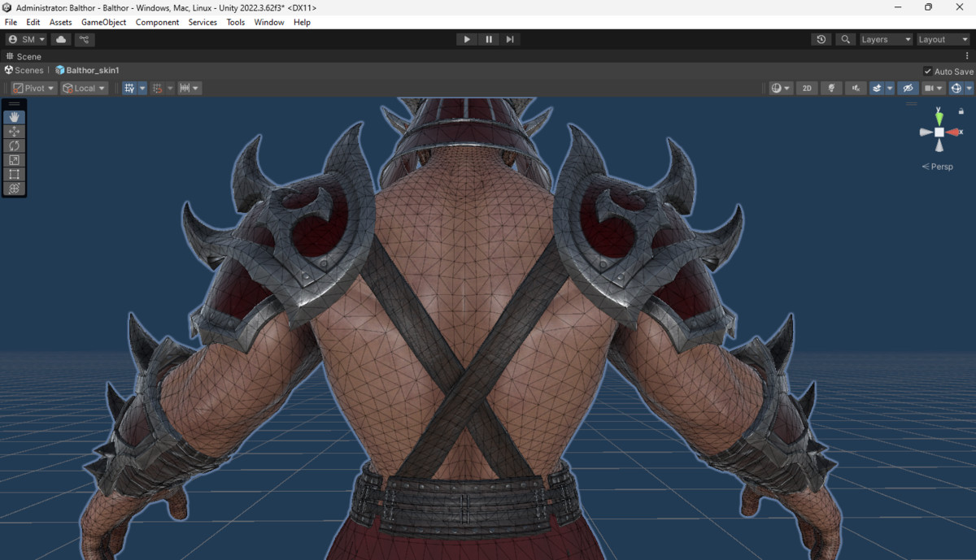Select the Scale tool
976x560 pixels.
[x=14, y=160]
